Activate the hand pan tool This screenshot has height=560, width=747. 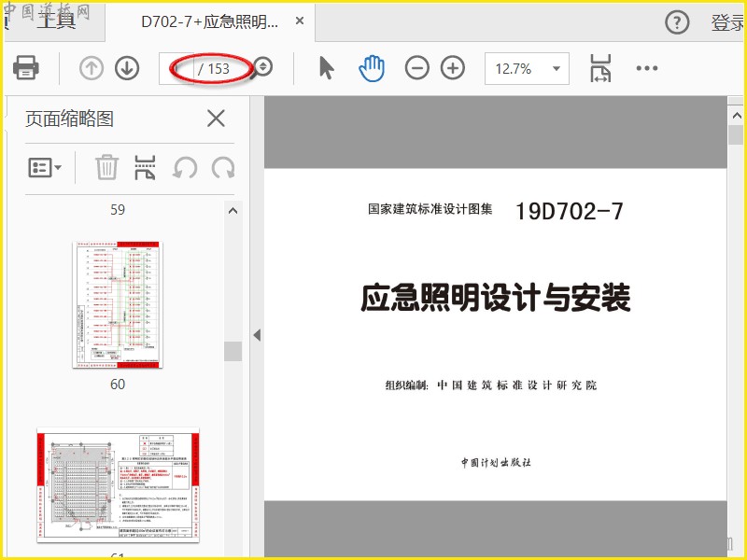coord(372,68)
